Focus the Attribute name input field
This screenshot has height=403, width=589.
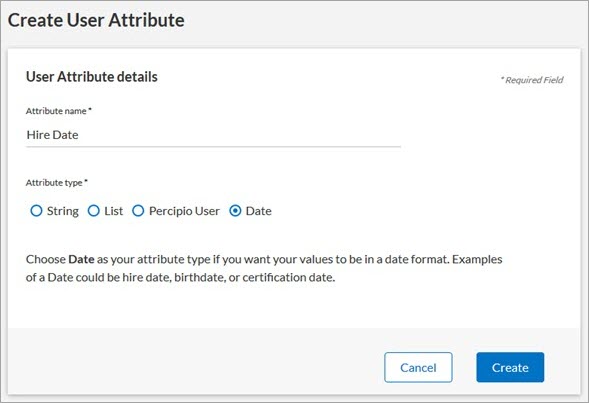[x=213, y=135]
